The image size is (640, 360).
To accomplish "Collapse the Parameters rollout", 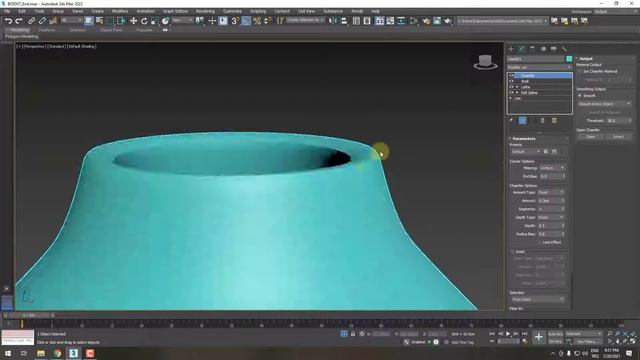I will (x=523, y=139).
